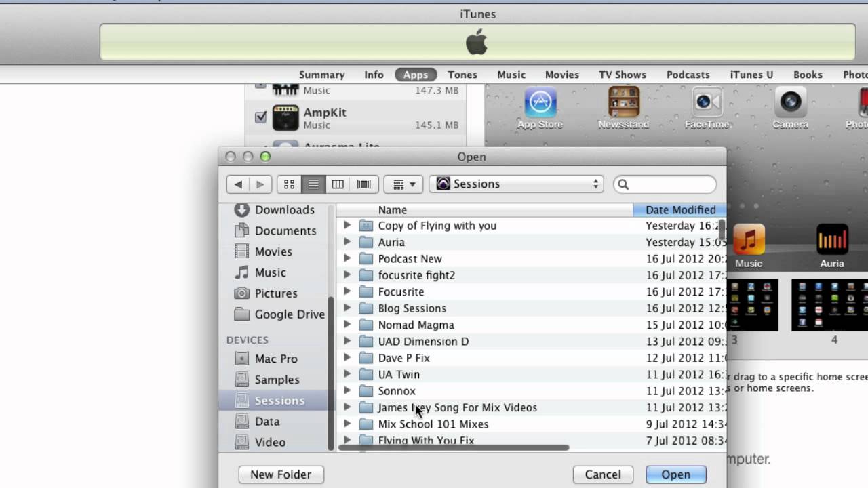Select the Sonnox folder
868x488 pixels.
531,391
